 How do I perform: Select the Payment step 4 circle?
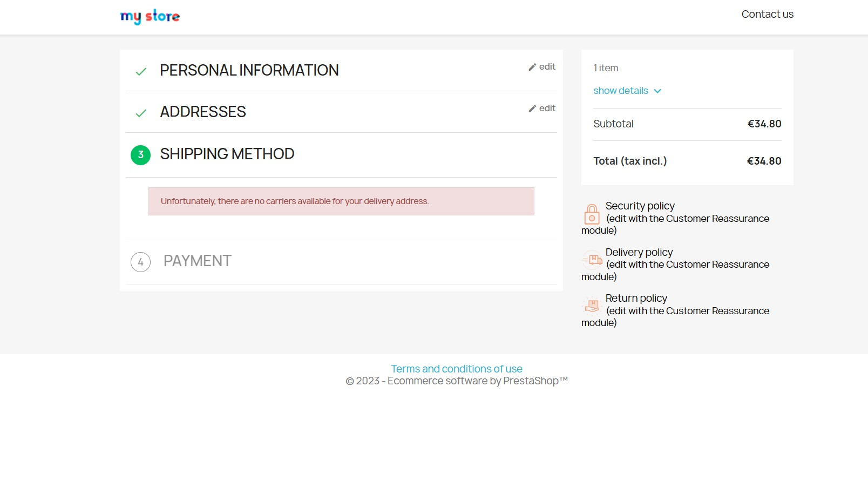pyautogui.click(x=140, y=262)
